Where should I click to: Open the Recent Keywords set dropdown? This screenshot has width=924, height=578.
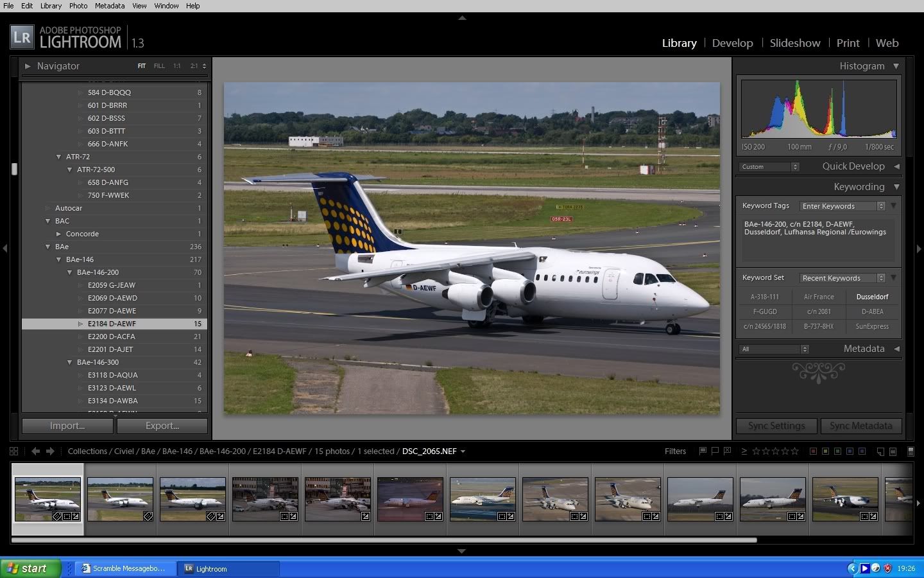click(843, 278)
